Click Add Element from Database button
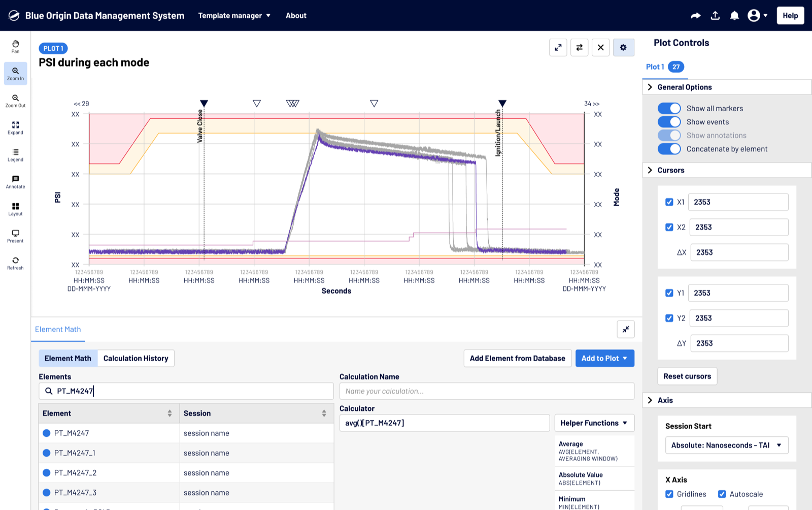Viewport: 812px width, 510px height. tap(517, 358)
